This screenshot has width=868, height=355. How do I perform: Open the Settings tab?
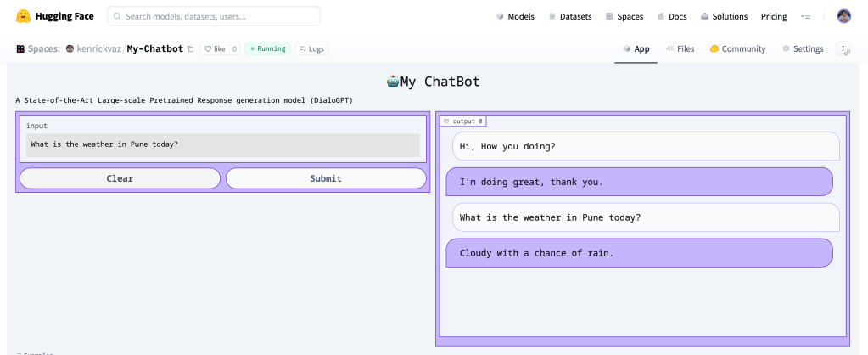803,49
